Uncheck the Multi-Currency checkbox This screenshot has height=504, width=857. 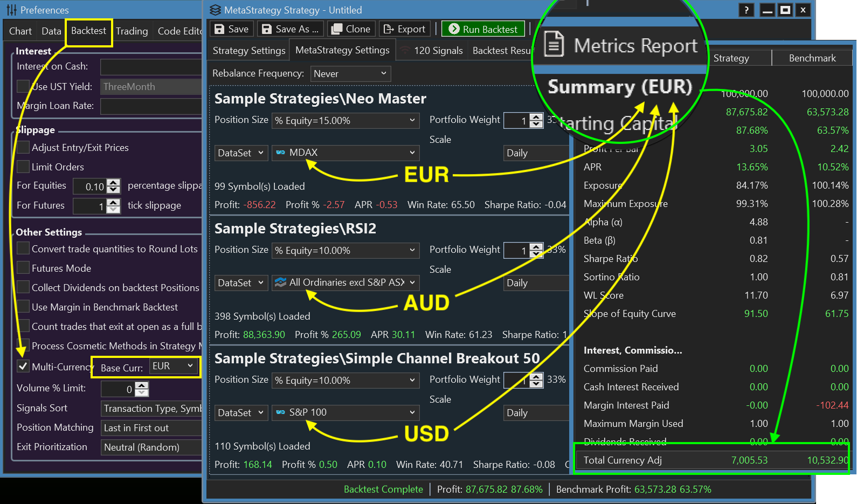23,367
